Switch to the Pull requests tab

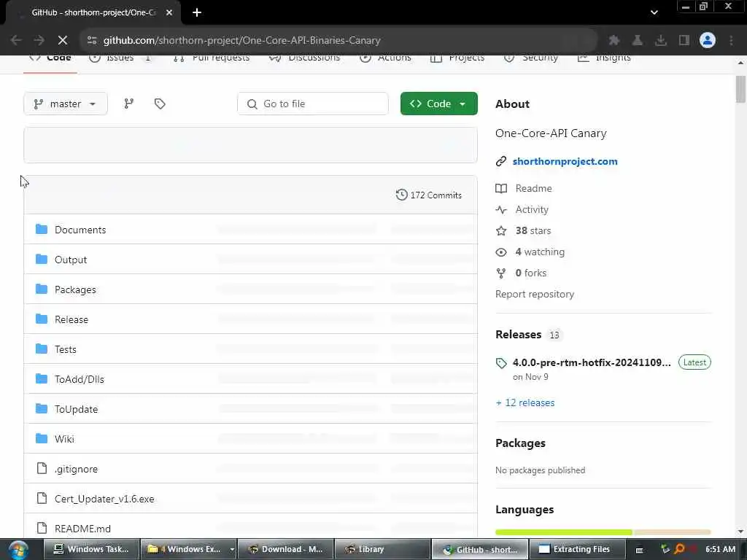(212, 58)
